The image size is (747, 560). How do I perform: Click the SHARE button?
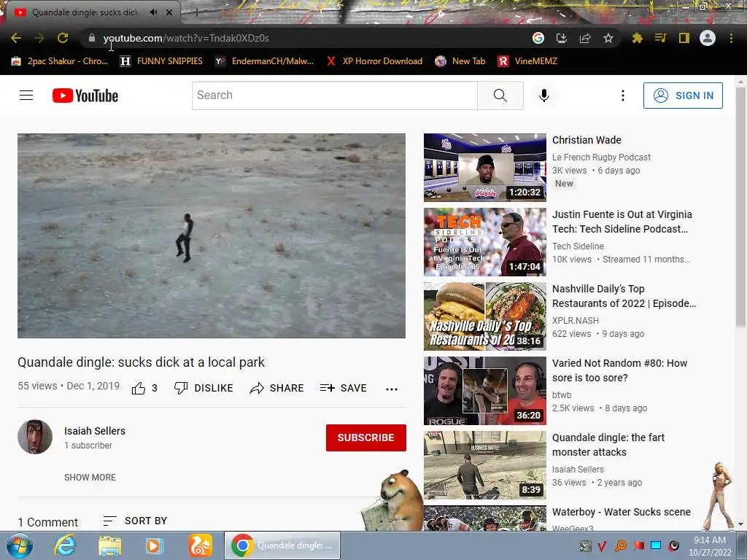pos(276,388)
